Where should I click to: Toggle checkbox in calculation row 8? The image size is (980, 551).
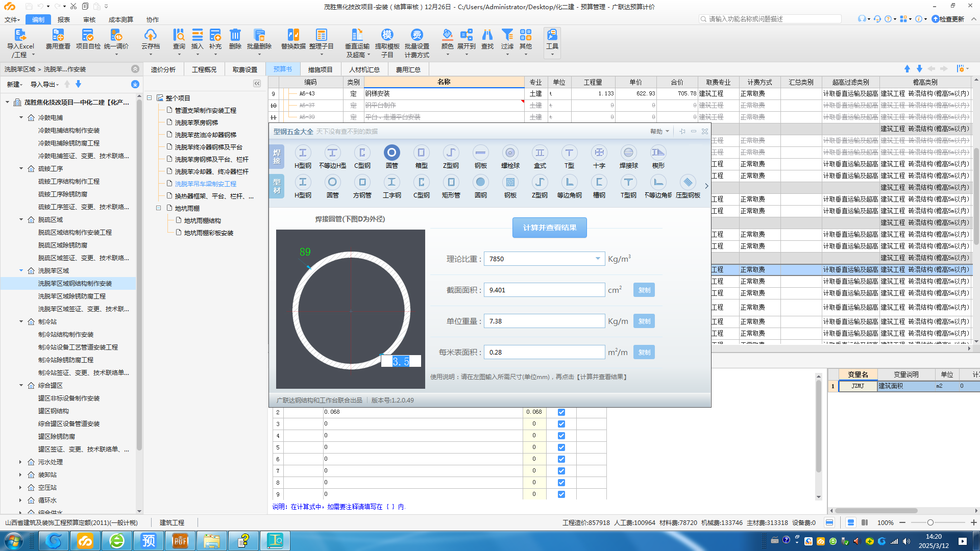(561, 483)
